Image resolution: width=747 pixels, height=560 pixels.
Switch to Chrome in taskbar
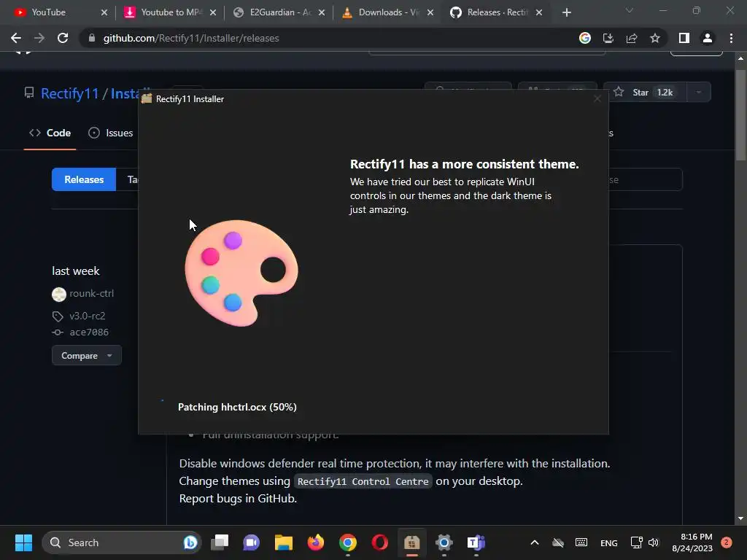pyautogui.click(x=348, y=542)
